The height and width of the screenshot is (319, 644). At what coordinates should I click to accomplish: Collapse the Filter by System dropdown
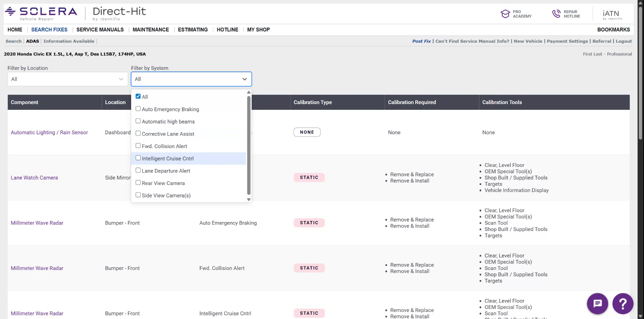(245, 79)
